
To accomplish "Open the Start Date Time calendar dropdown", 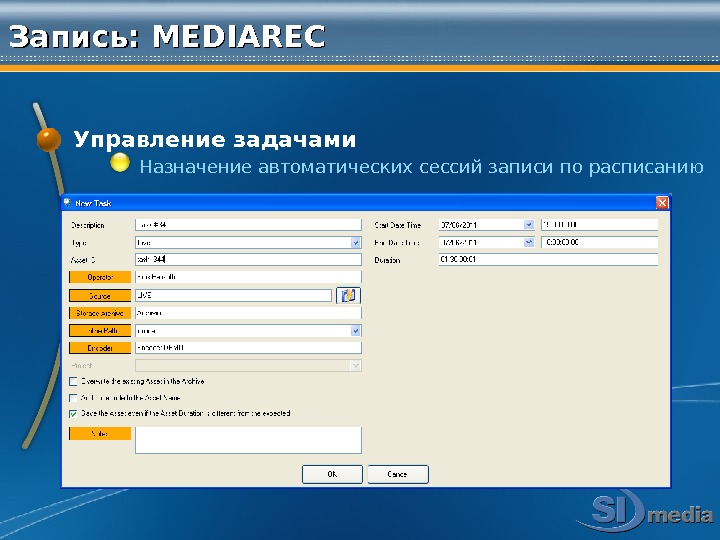I will pos(529,225).
